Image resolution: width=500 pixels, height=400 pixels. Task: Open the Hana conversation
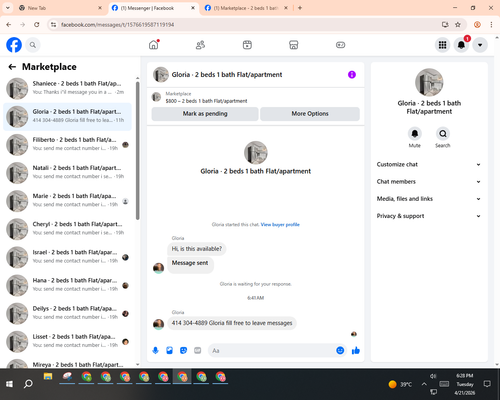[x=67, y=286]
